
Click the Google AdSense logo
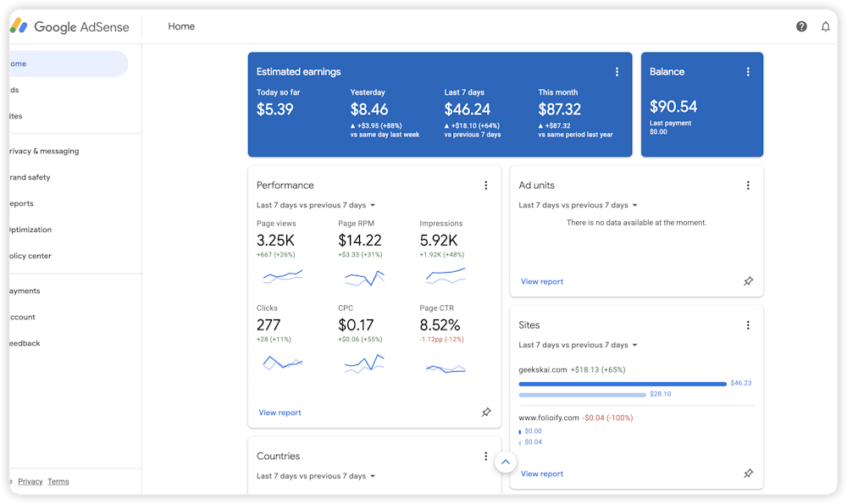coord(70,26)
